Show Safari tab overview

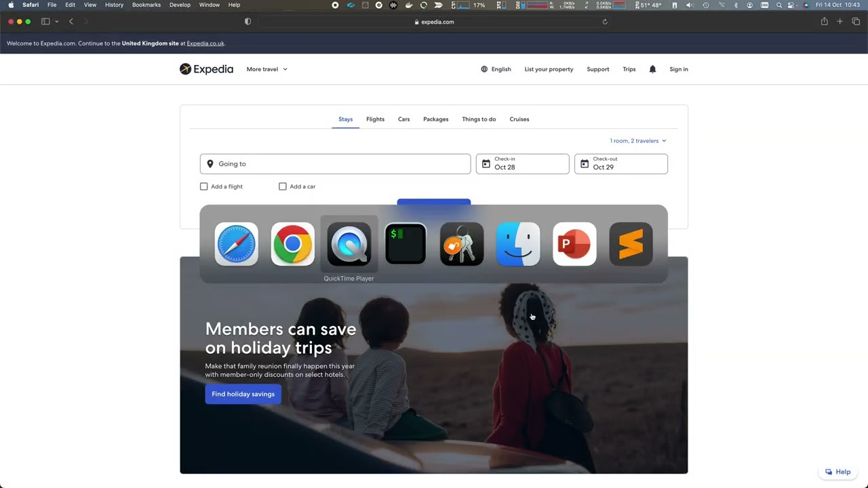pos(856,22)
